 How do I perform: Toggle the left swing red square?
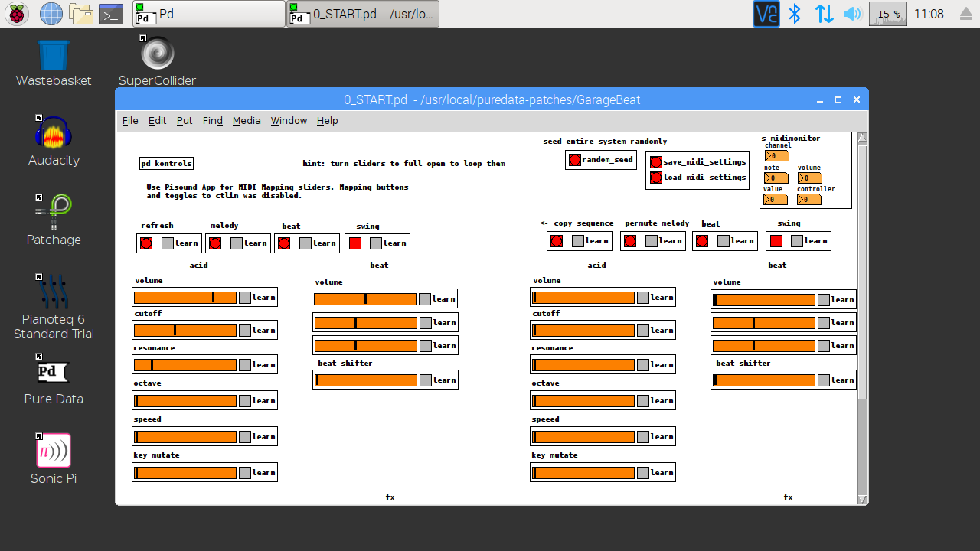click(355, 243)
